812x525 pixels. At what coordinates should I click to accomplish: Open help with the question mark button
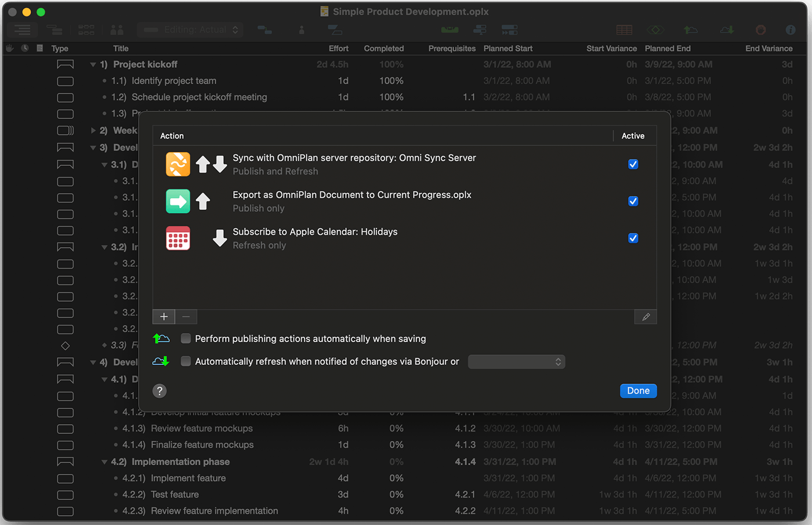coord(159,391)
